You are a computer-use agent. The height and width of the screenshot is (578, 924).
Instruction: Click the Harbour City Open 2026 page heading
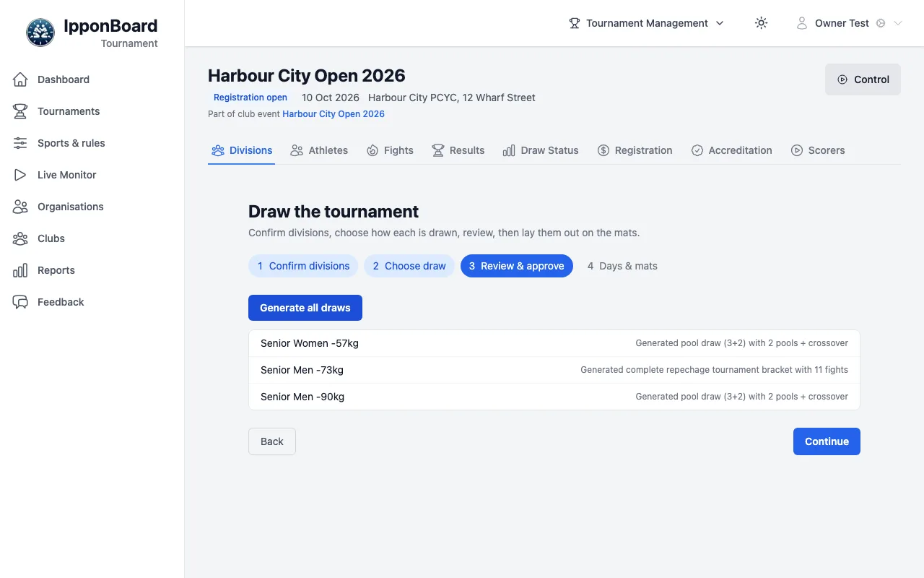[307, 76]
